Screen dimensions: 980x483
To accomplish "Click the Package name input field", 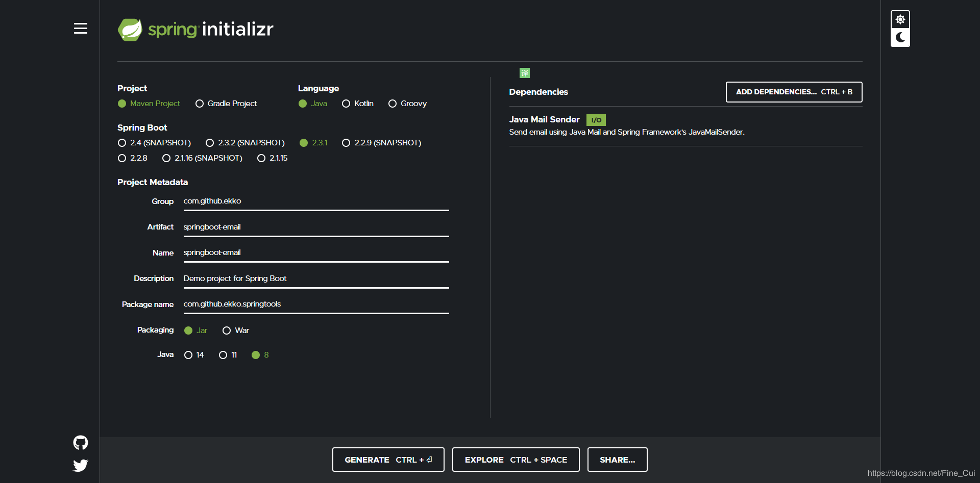I will pyautogui.click(x=316, y=304).
